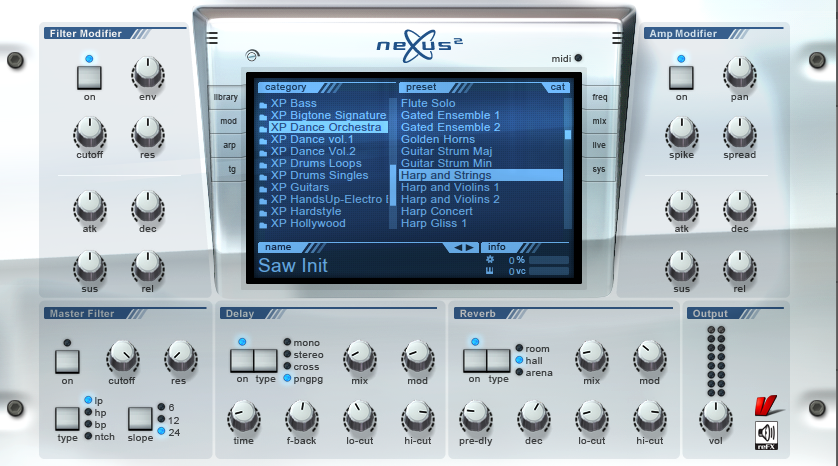Open the left hamburger menu icon
This screenshot has height=466, width=838.
coord(212,38)
